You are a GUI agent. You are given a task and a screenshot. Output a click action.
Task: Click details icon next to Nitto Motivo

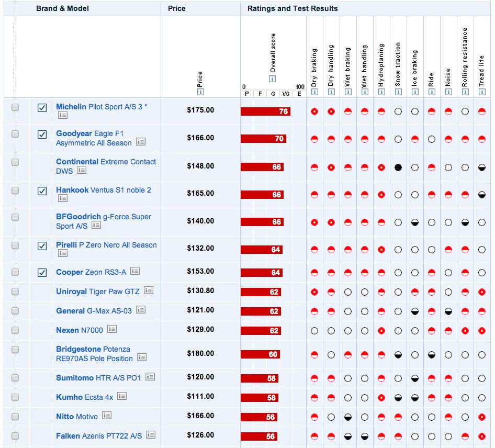107,416
